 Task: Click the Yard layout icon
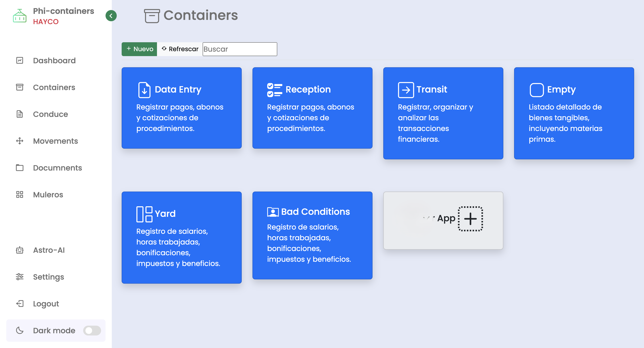[x=144, y=214]
